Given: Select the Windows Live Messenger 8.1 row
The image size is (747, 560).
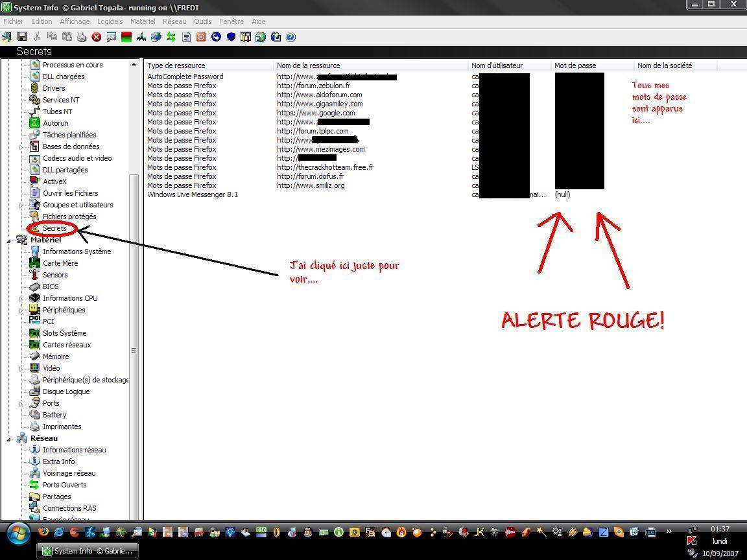Looking at the screenshot, I should point(193,194).
